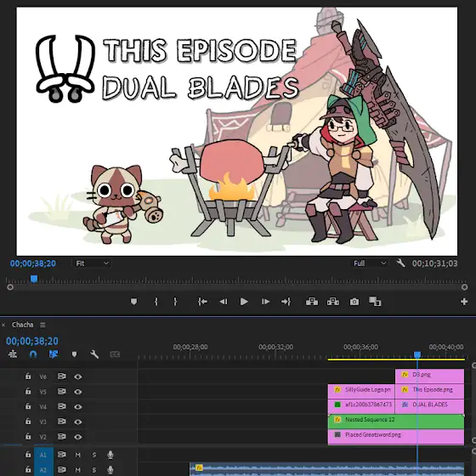
Task: Toggle lock on track V3
Action: (28, 421)
